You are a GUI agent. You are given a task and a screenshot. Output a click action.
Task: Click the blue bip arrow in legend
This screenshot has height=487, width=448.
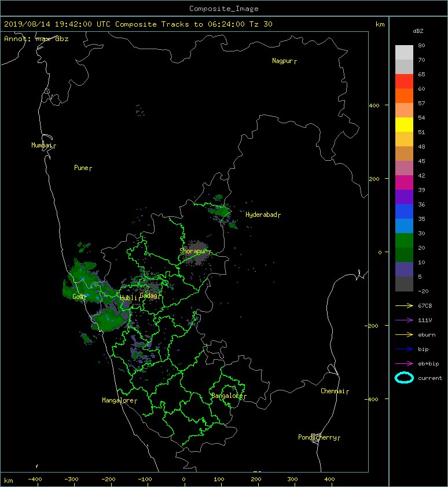(404, 349)
